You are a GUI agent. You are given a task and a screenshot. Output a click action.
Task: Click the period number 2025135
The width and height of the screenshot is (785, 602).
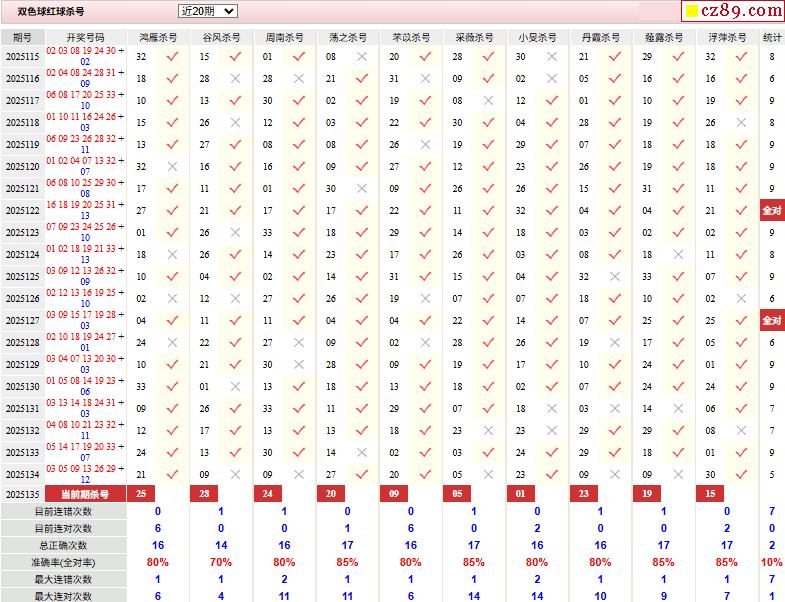click(x=22, y=494)
